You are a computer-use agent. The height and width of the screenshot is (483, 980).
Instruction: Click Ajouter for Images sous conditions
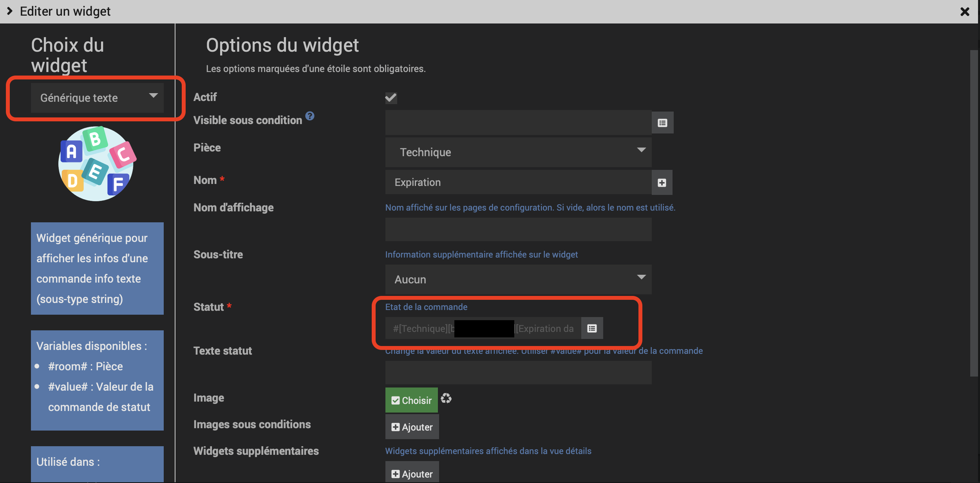click(x=412, y=427)
